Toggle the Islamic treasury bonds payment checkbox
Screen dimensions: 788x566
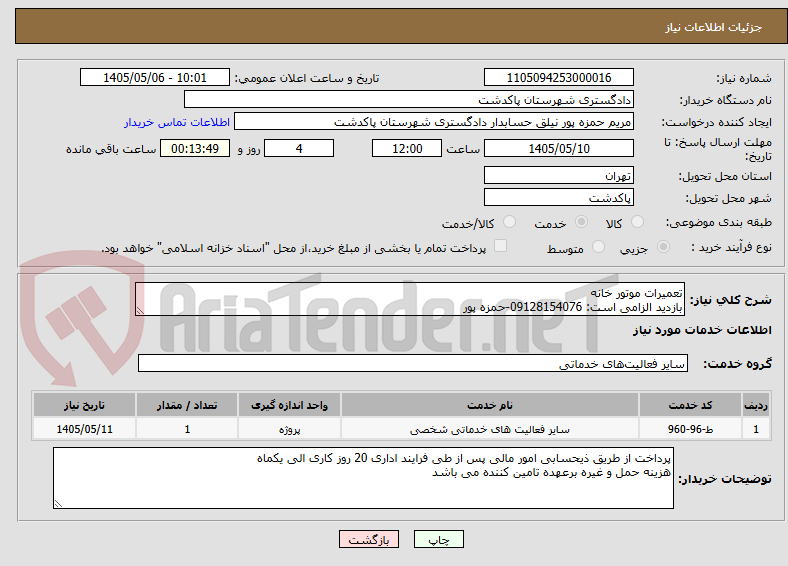tap(501, 246)
